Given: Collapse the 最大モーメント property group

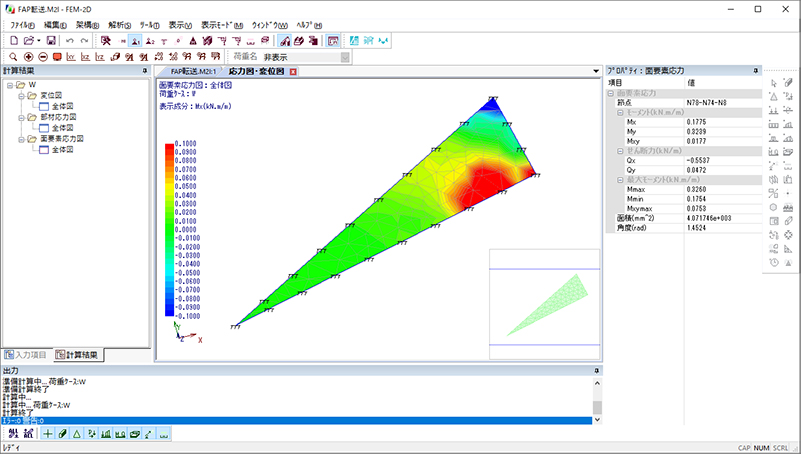Looking at the screenshot, I should point(620,179).
